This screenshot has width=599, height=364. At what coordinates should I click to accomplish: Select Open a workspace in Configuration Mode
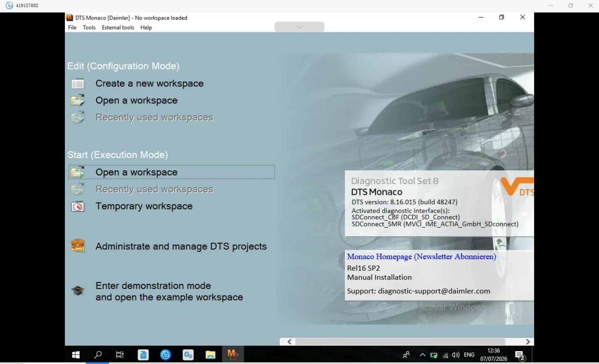coord(136,101)
